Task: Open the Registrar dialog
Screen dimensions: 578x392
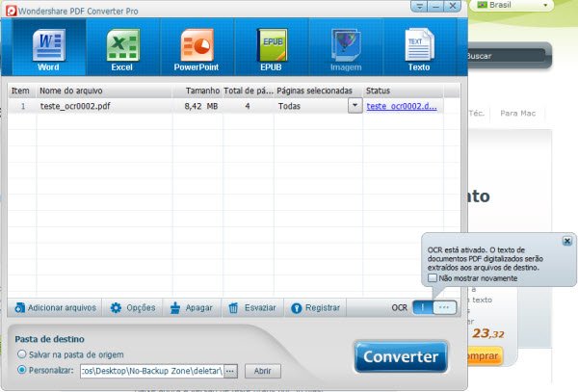Action: tap(315, 307)
